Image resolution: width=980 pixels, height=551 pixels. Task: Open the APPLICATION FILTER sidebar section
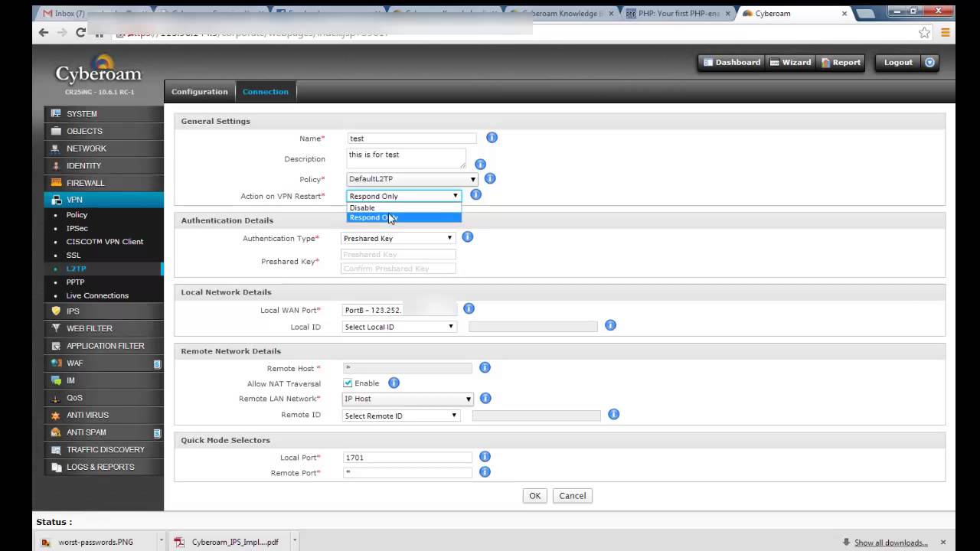click(x=104, y=346)
